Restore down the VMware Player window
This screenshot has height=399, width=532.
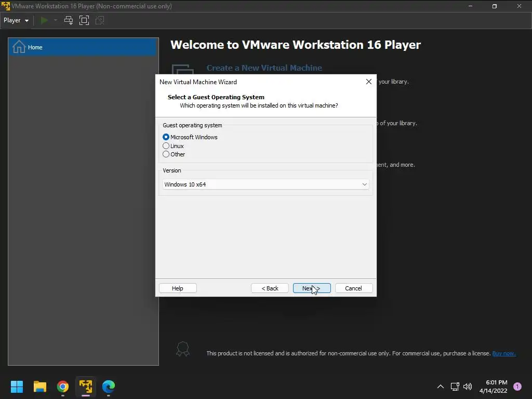(495, 6)
